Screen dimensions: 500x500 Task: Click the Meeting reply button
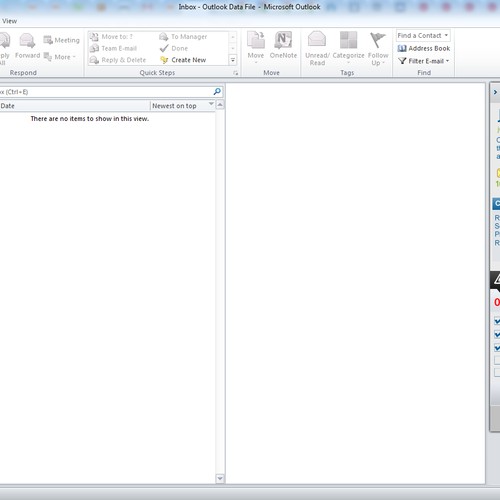pos(62,40)
